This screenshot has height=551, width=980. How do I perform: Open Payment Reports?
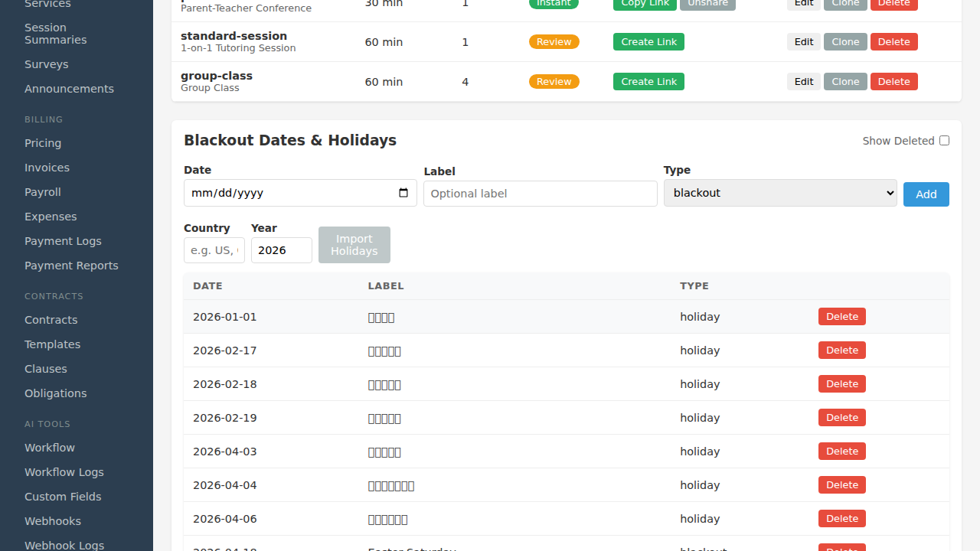[71, 266]
